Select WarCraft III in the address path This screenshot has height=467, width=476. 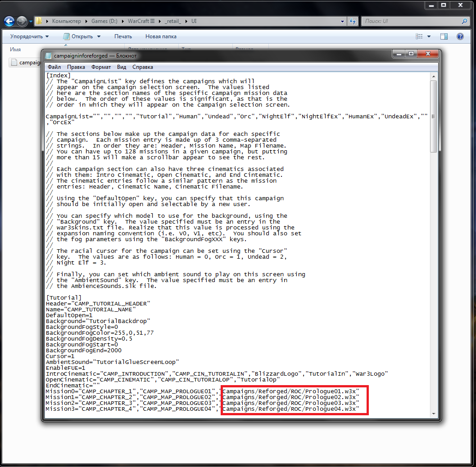point(141,21)
